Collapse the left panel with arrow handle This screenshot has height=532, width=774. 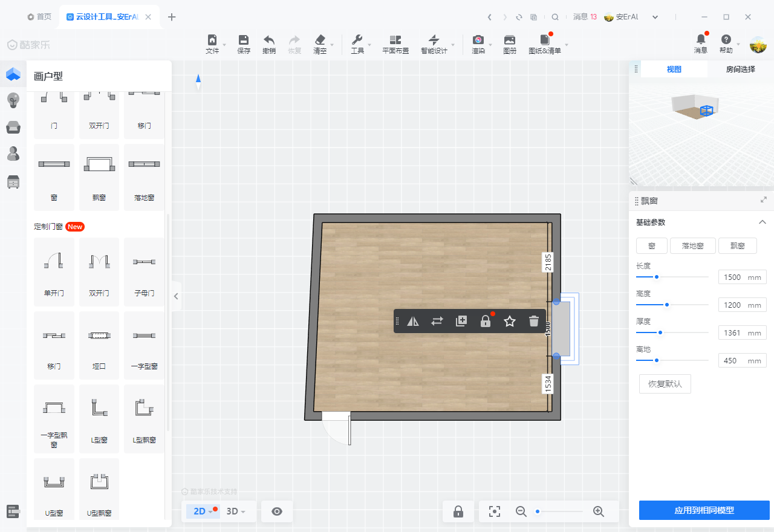point(176,296)
